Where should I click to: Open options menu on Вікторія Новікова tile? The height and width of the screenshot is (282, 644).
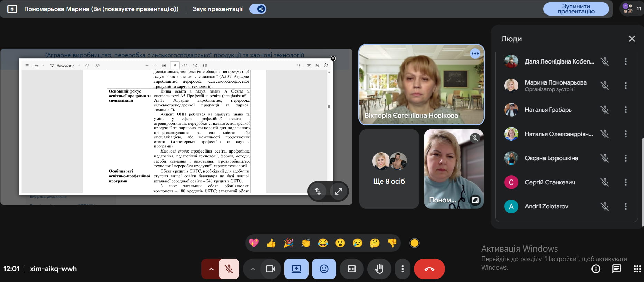click(x=475, y=54)
